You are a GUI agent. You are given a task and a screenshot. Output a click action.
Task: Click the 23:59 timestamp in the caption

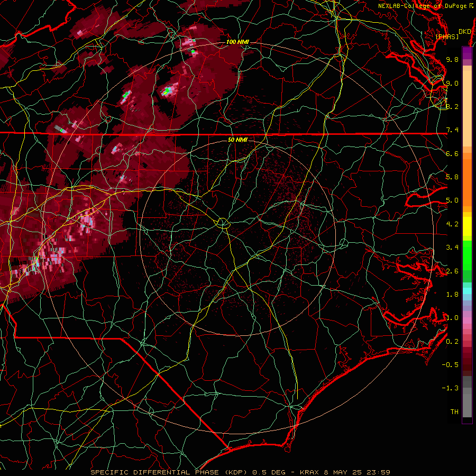pyautogui.click(x=378, y=472)
